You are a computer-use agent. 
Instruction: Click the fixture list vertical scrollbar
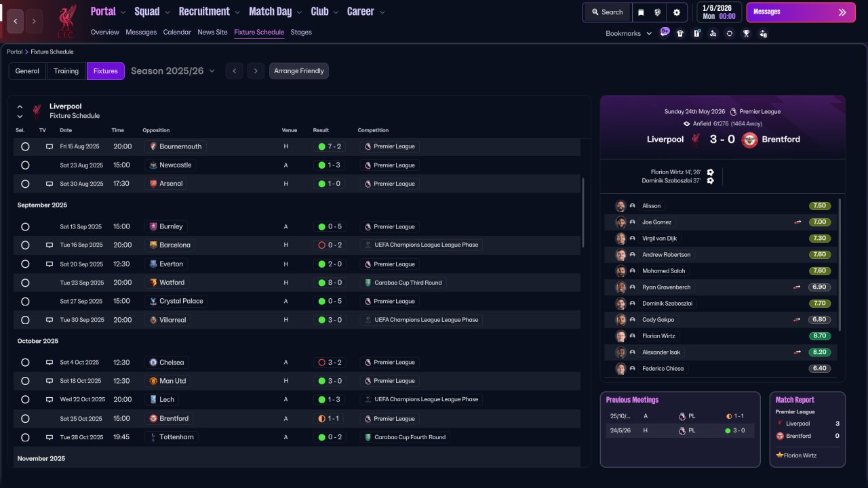point(583,211)
